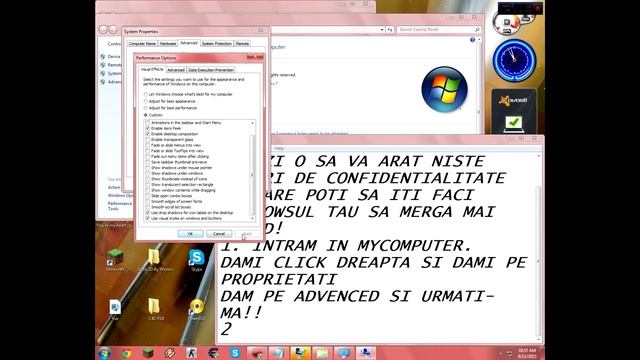Switch to Visual Effects tab
This screenshot has height=360, width=640.
[x=152, y=69]
